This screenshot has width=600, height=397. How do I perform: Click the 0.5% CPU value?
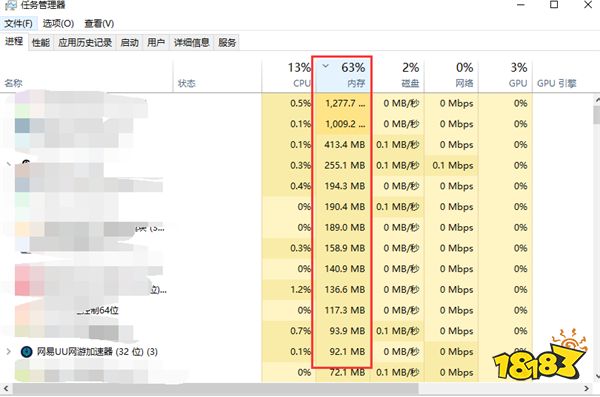(300, 103)
